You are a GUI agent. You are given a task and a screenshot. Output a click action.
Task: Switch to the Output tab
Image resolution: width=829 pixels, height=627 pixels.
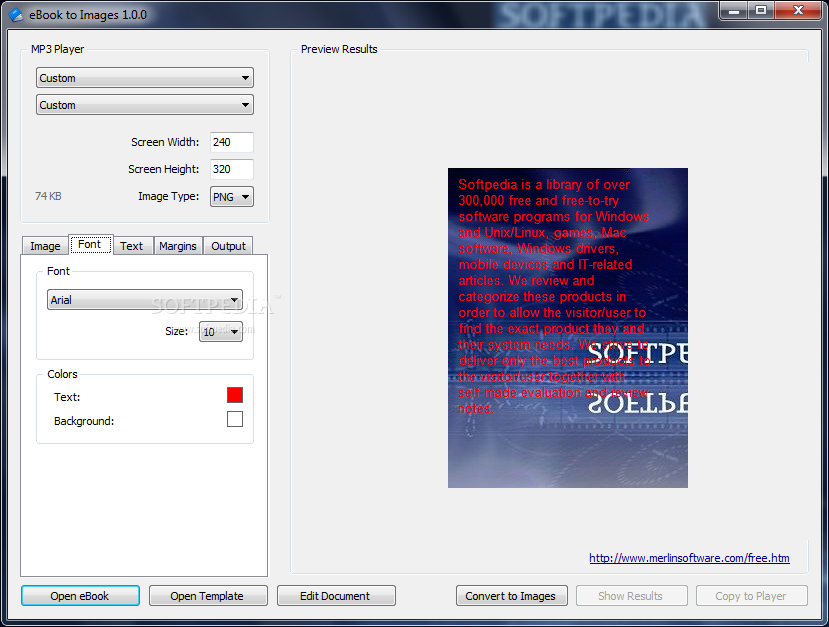pyautogui.click(x=228, y=246)
